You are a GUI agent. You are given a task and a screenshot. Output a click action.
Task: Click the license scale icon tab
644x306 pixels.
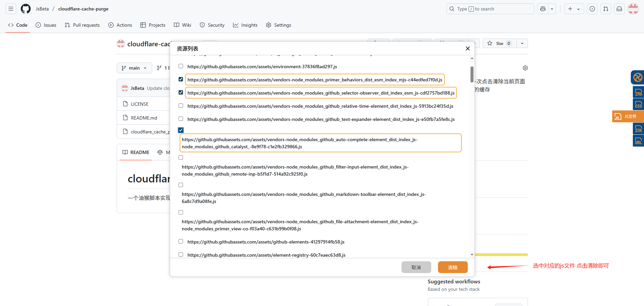point(160,152)
